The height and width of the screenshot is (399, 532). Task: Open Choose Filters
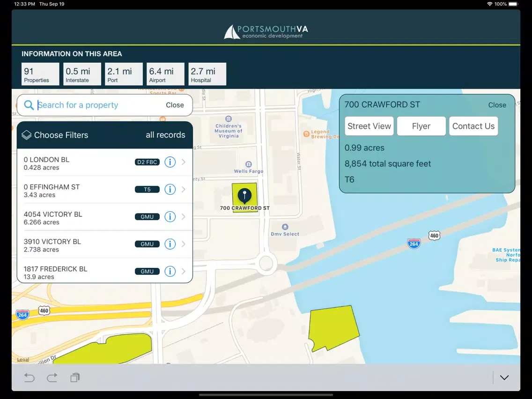[x=61, y=135]
